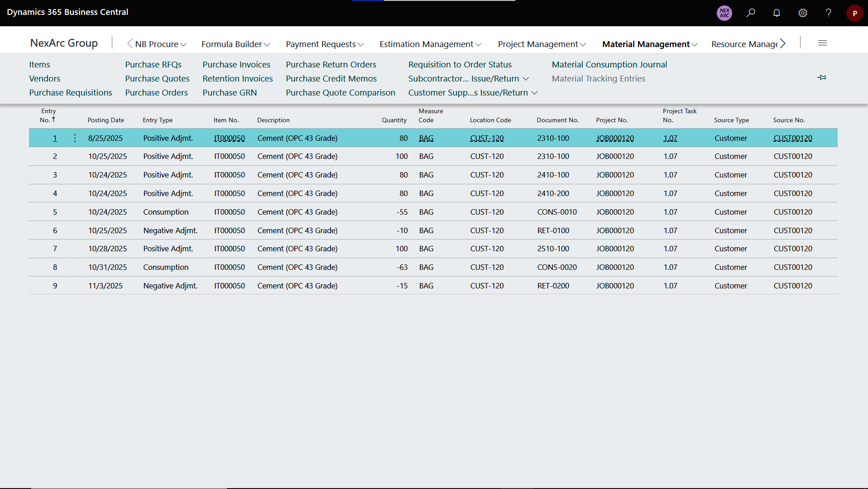Pin the navigation menu open
Image resolution: width=868 pixels, height=489 pixels.
pos(821,77)
